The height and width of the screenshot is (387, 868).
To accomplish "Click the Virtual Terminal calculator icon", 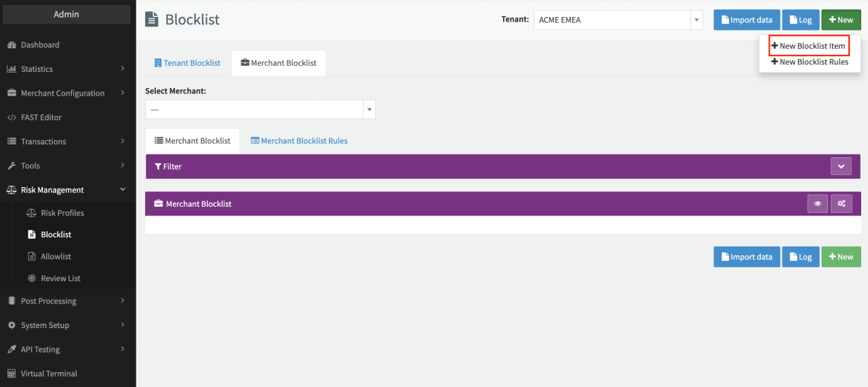I will (12, 373).
